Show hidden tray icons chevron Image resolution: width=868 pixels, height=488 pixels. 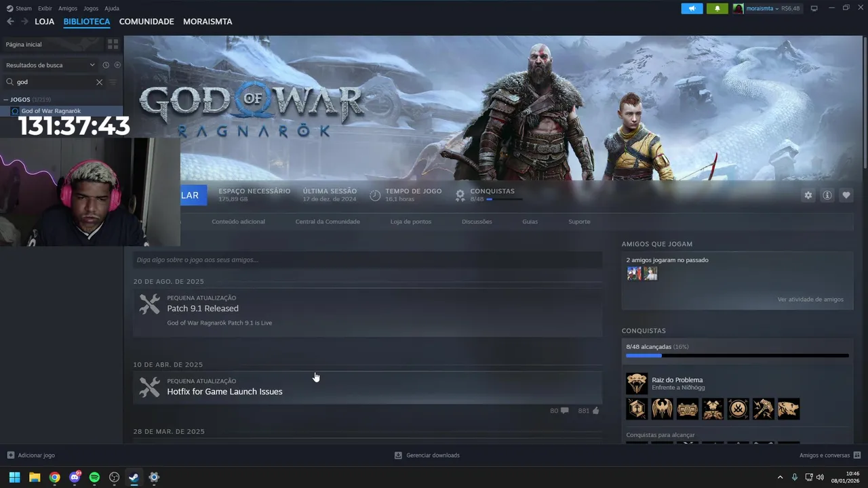tap(780, 477)
